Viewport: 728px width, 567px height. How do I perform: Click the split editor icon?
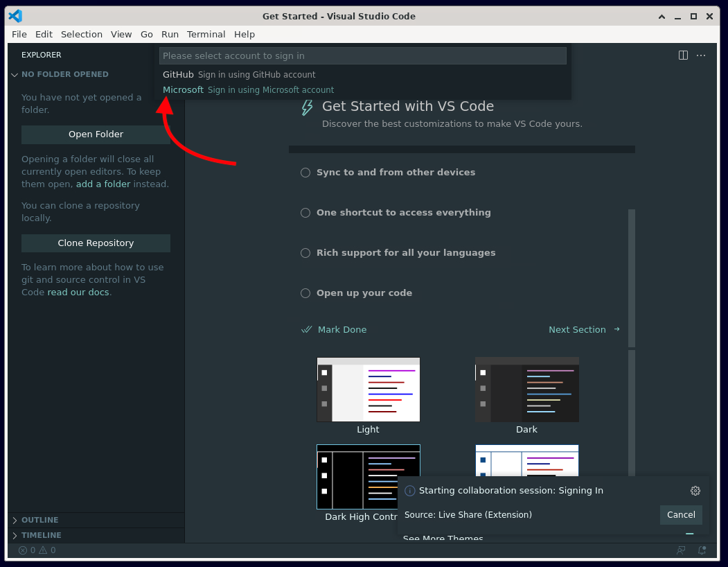683,55
